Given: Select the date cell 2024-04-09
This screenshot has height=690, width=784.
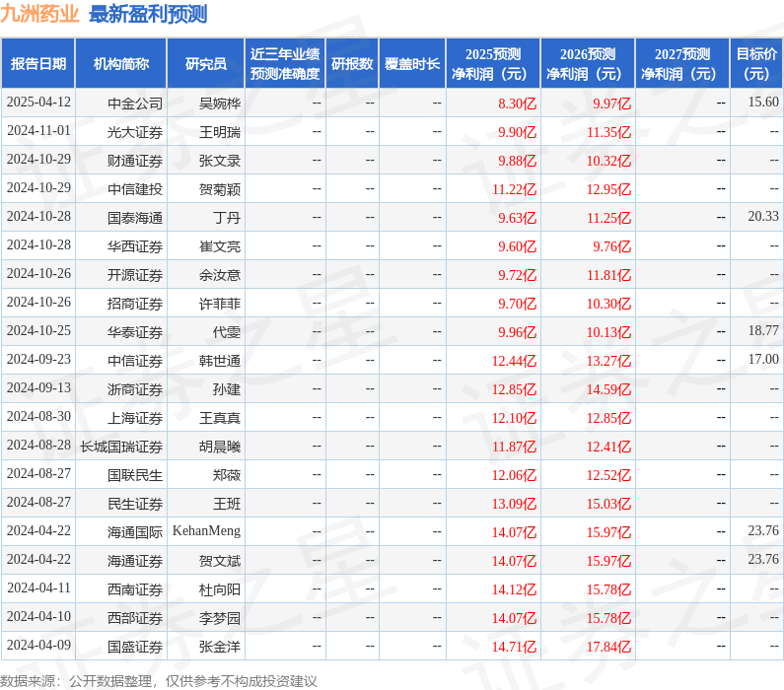Looking at the screenshot, I should coord(38,645).
